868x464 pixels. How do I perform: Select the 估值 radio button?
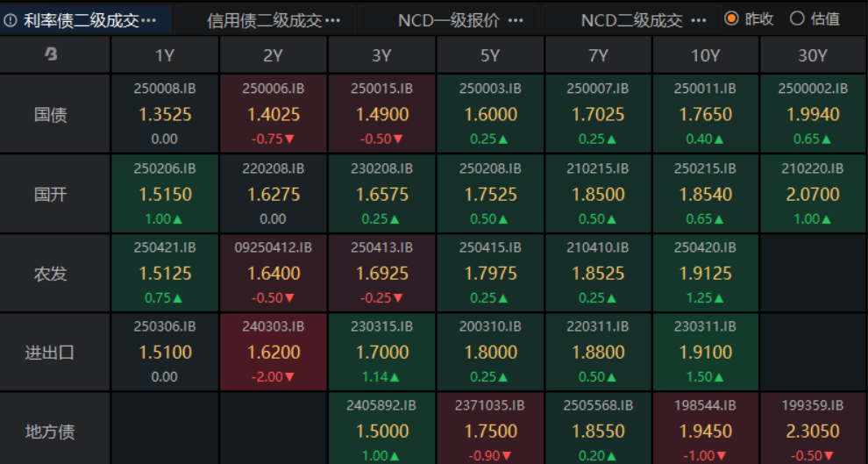[x=797, y=18]
